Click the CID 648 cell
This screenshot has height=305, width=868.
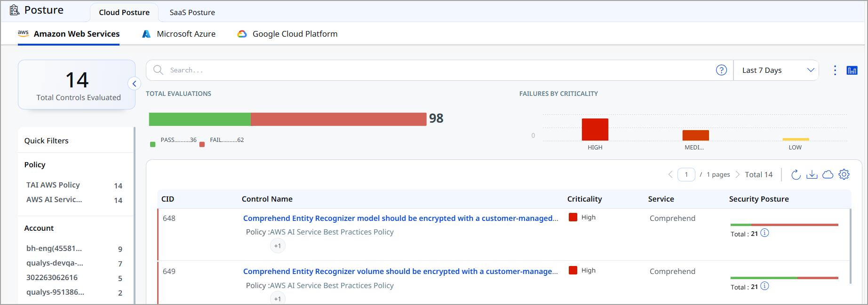pos(169,218)
